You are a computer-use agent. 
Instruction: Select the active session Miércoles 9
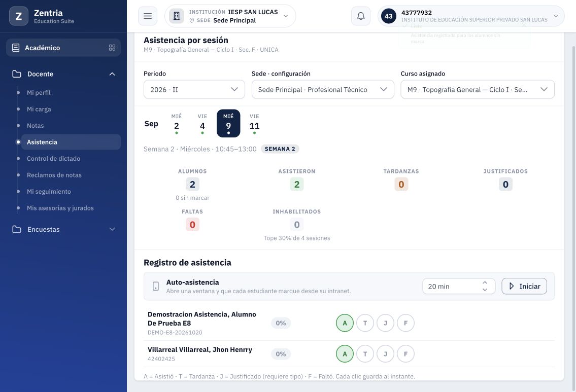pyautogui.click(x=228, y=123)
